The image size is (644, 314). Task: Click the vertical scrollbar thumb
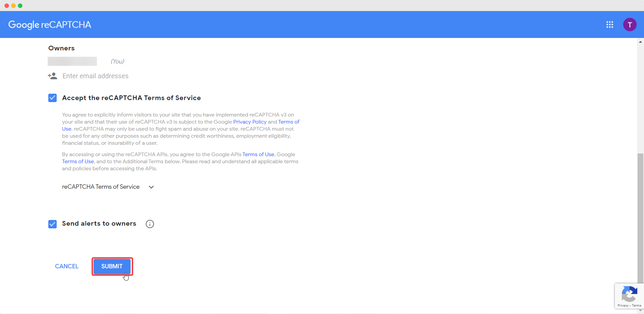(640, 218)
